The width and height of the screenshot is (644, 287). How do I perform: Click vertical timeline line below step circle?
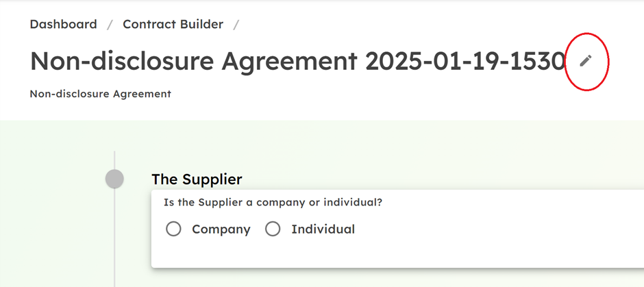[x=114, y=238]
